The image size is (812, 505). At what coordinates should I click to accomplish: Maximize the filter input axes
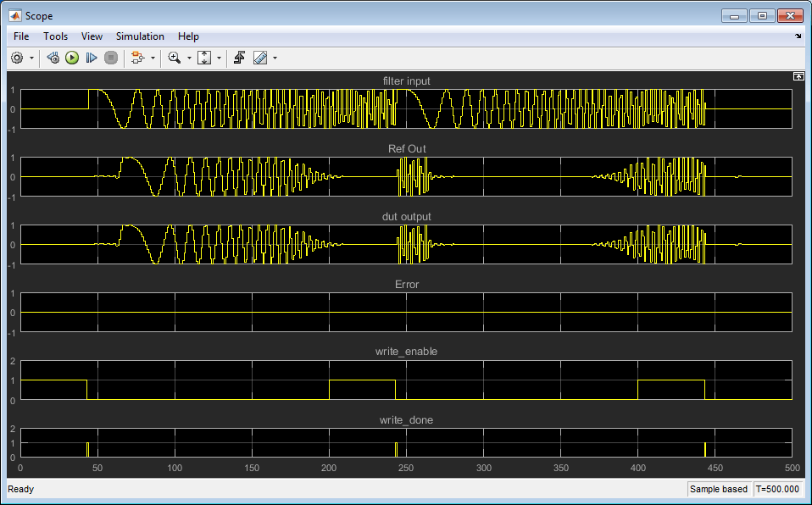pyautogui.click(x=798, y=76)
